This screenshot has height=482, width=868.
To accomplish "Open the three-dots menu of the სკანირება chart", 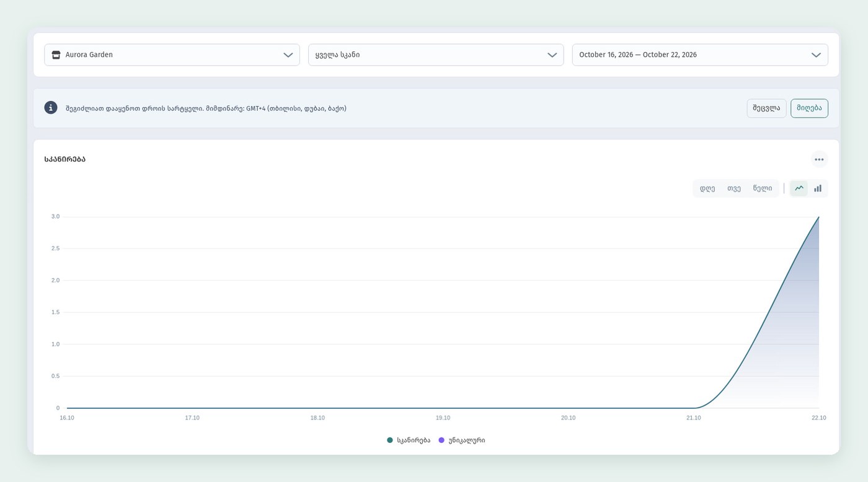I will (x=819, y=159).
